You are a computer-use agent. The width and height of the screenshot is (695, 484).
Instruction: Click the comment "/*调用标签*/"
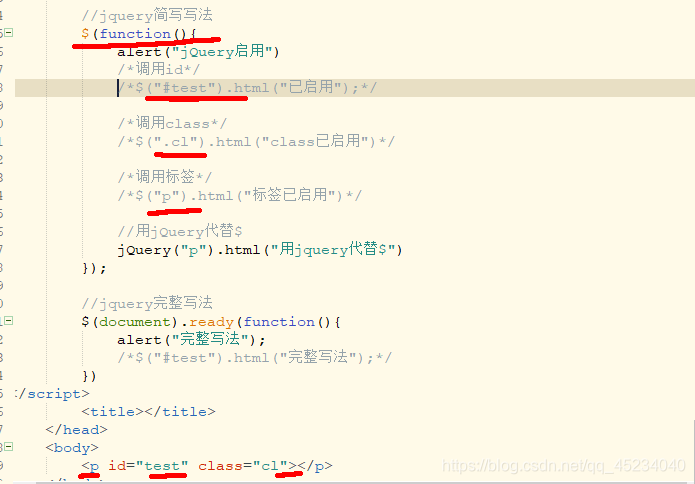164,177
